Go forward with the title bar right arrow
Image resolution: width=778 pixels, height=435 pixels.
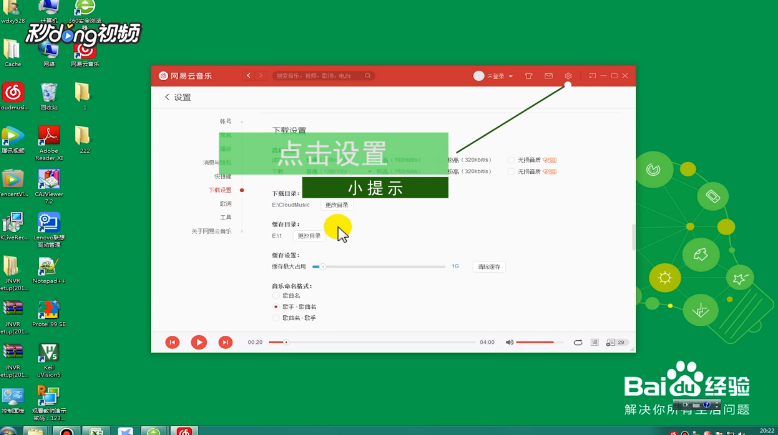coord(260,76)
